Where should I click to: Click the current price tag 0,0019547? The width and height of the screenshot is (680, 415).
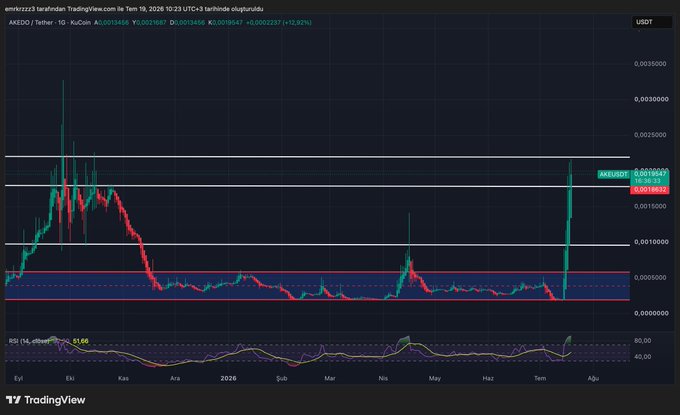pos(650,174)
